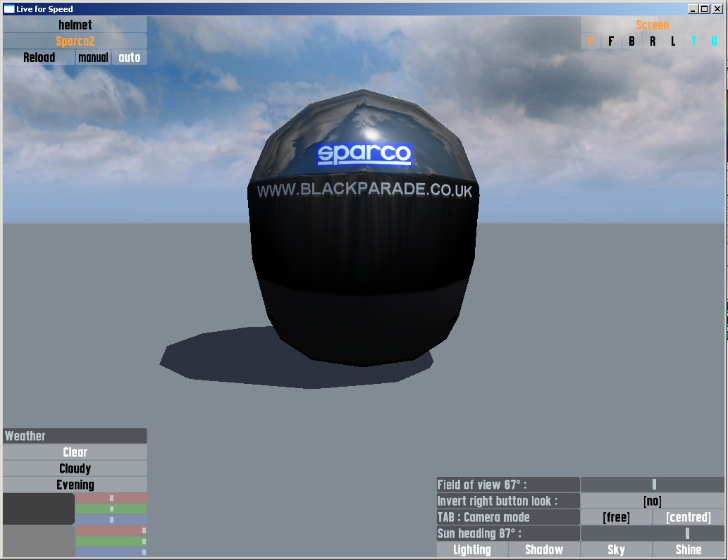
Task: Click the light grey colour swatch
Action: pyautogui.click(x=39, y=541)
